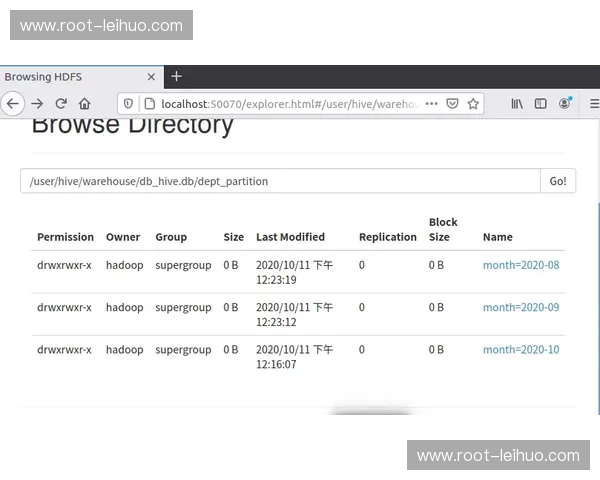600x480 pixels.
Task: Reload the current HDFS page
Action: point(61,103)
